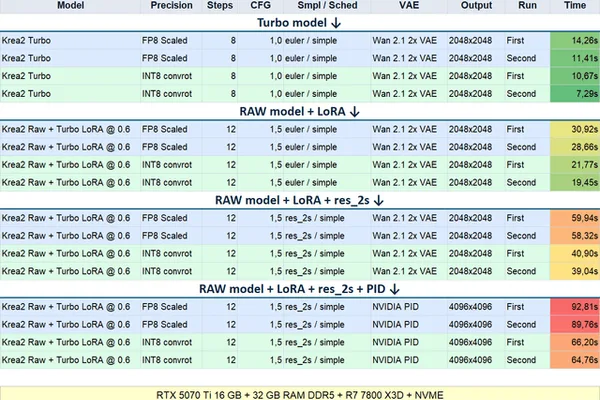Click the time cell '39,04s'
This screenshot has width=600, height=400.
pos(575,271)
